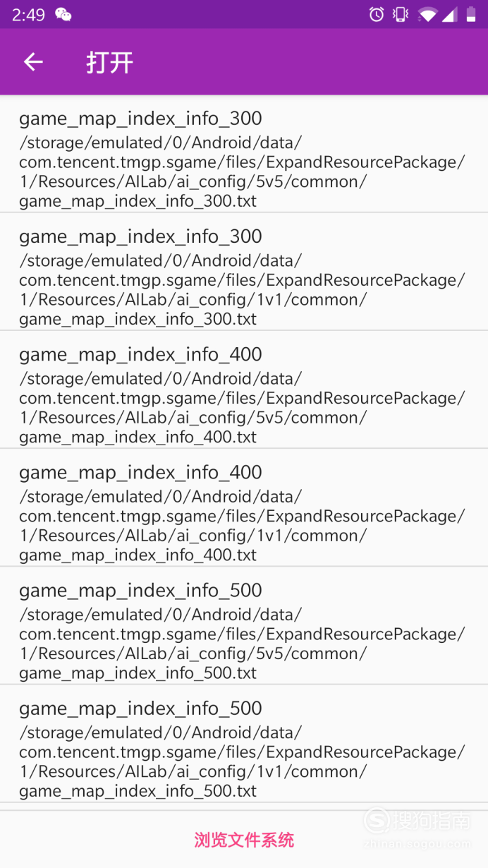The image size is (488, 868).
Task: Choose game_map_index_info_500 under 1v1 path
Action: [x=244, y=743]
